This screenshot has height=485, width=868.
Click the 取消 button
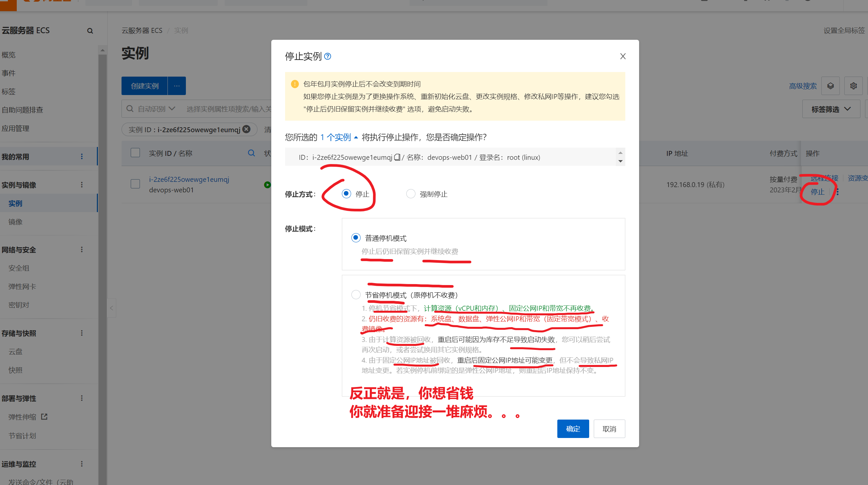[x=609, y=429]
